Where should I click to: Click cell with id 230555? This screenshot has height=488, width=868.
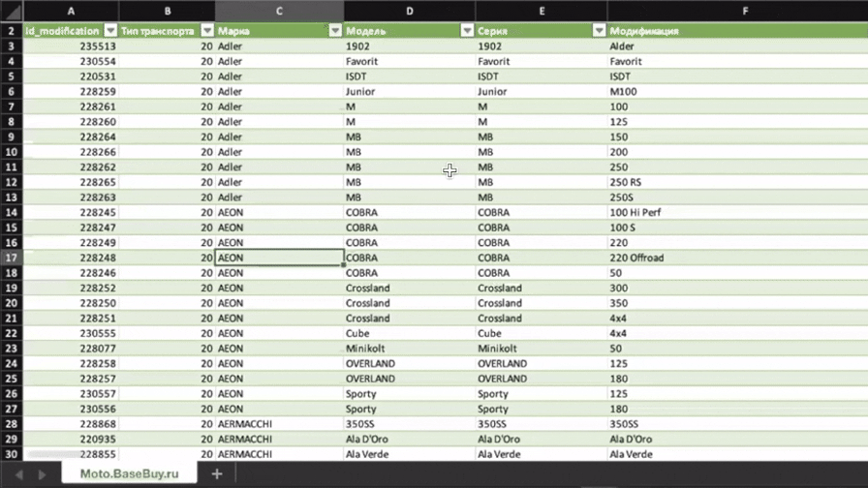[71, 334]
